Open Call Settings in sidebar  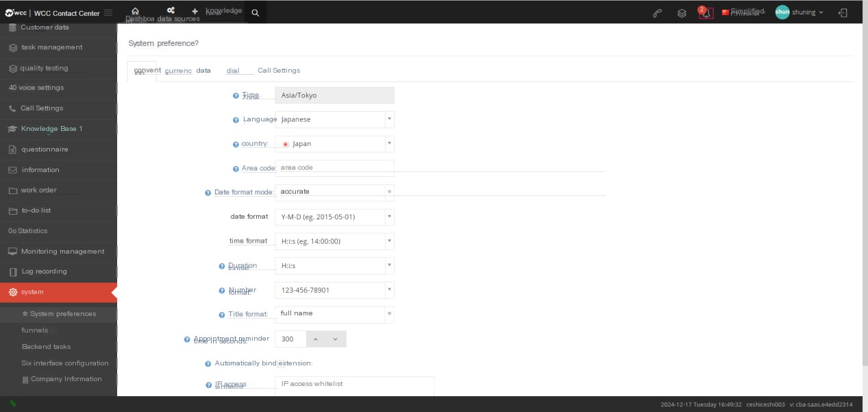point(58,108)
